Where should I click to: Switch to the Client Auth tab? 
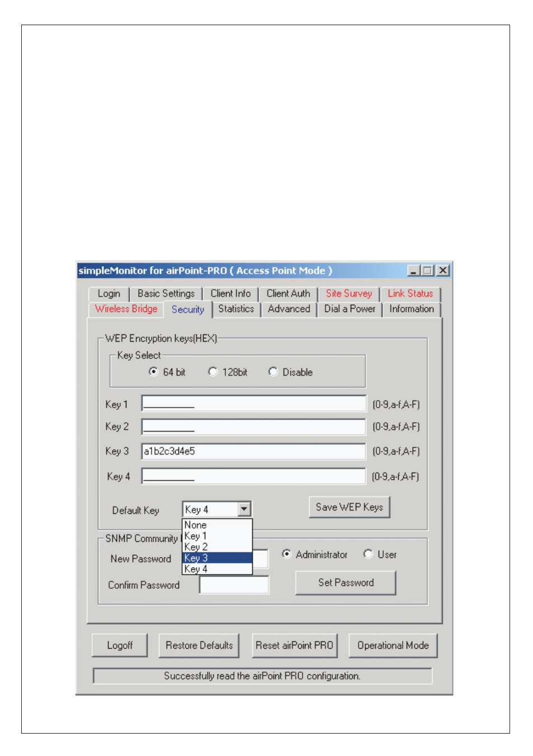tap(288, 294)
